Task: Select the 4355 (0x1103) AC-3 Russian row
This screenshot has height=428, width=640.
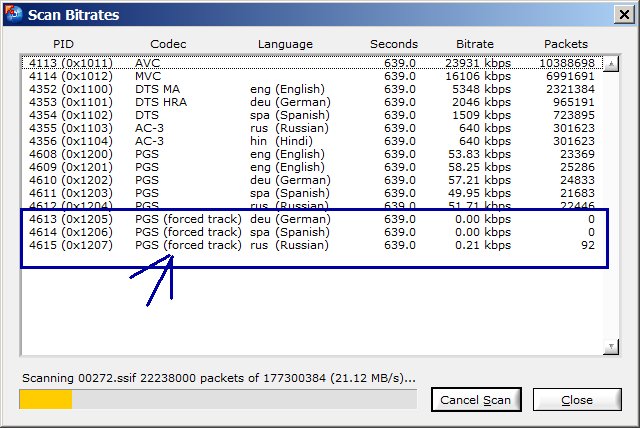Action: (x=312, y=128)
